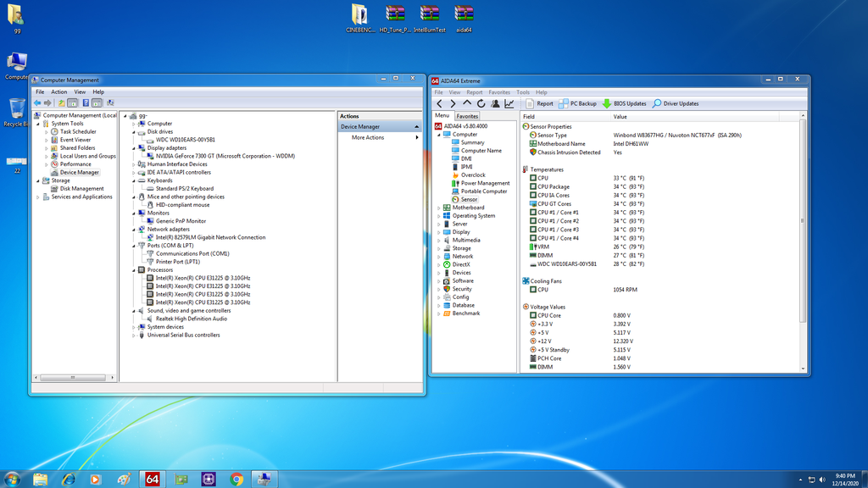Expand the Motherboard node in AIDA64 tree
This screenshot has width=868, height=488.
(x=439, y=208)
